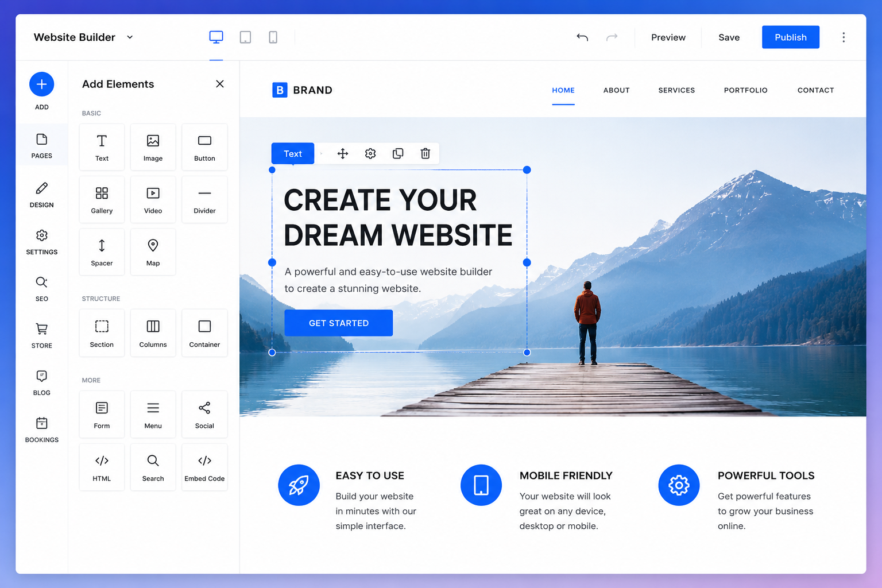Click the bottom-left selection resize handle
The height and width of the screenshot is (588, 882).
point(272,353)
